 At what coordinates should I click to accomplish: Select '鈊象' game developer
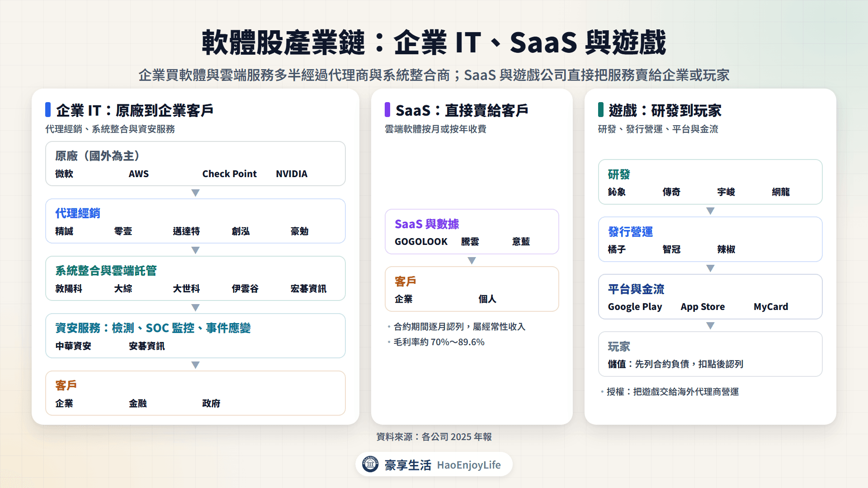pyautogui.click(x=617, y=192)
